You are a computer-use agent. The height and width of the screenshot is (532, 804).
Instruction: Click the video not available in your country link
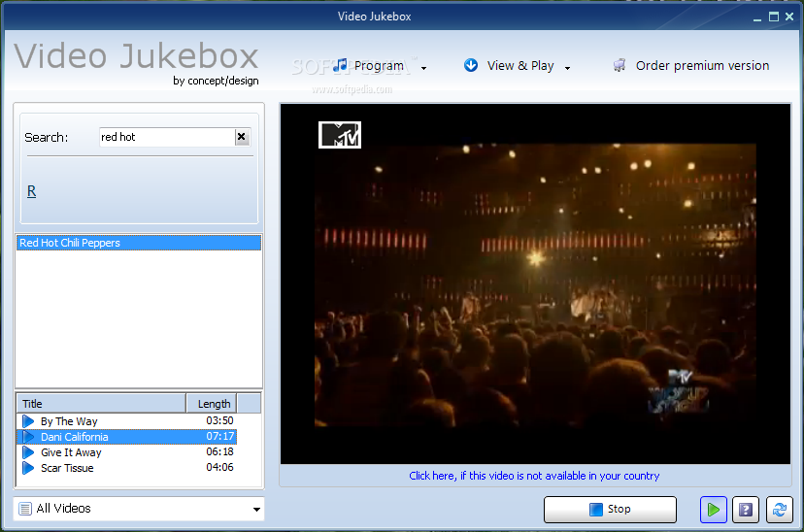tap(534, 476)
